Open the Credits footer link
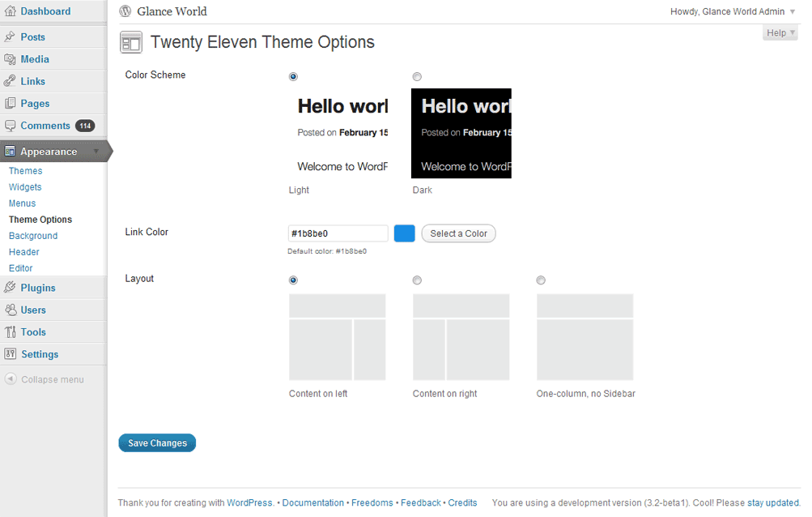This screenshot has height=517, width=812. 462,502
